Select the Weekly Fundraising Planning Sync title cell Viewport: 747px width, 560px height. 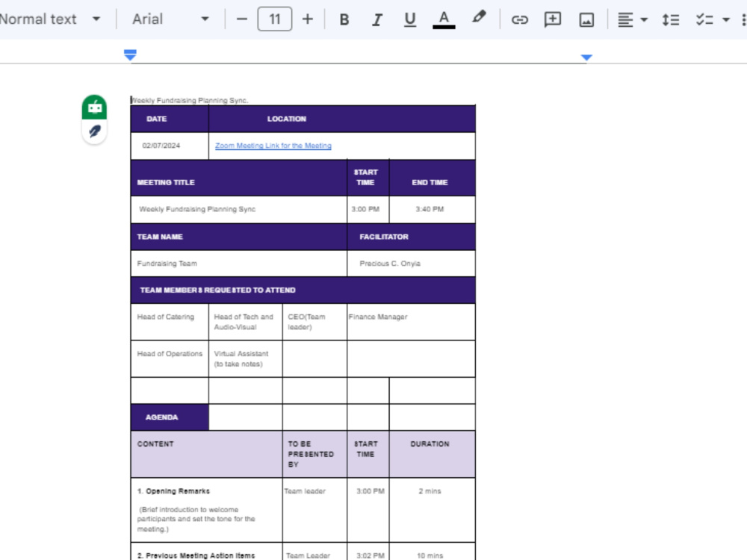click(239, 209)
